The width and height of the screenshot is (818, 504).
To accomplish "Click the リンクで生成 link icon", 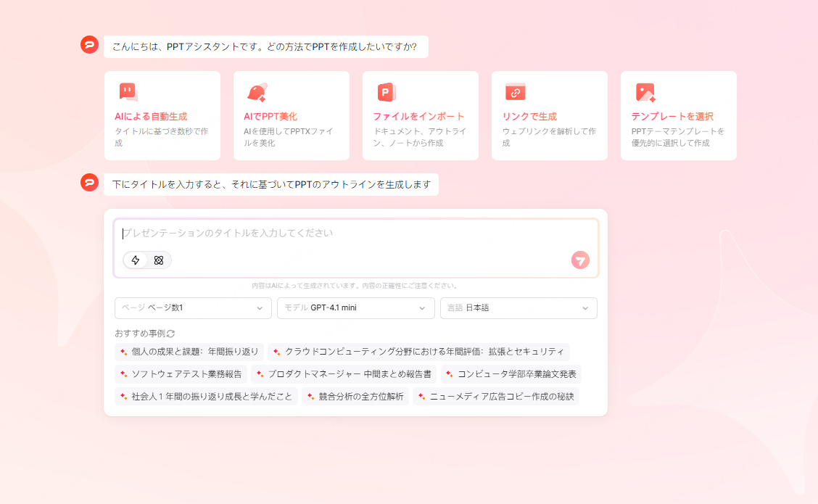I will click(515, 92).
